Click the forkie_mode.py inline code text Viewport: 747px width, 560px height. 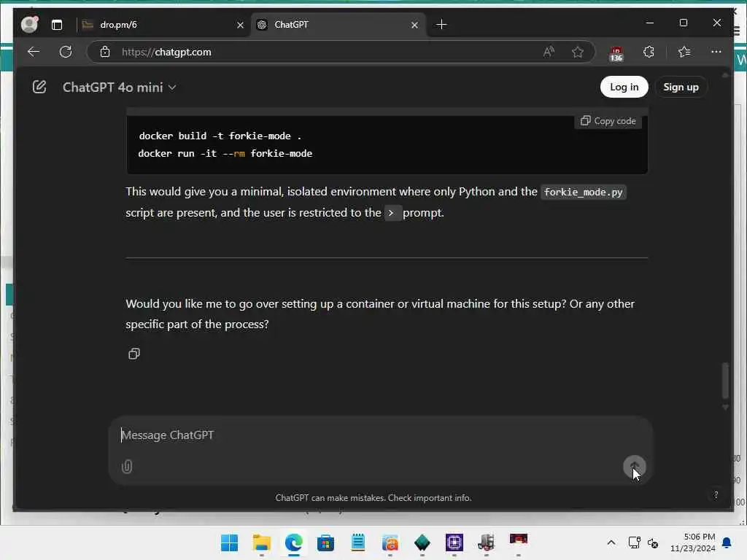click(x=583, y=192)
